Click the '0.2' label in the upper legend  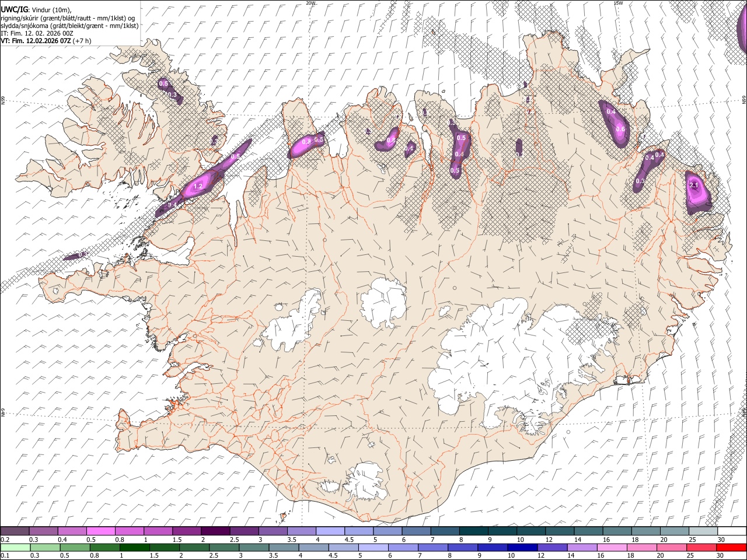(5, 540)
